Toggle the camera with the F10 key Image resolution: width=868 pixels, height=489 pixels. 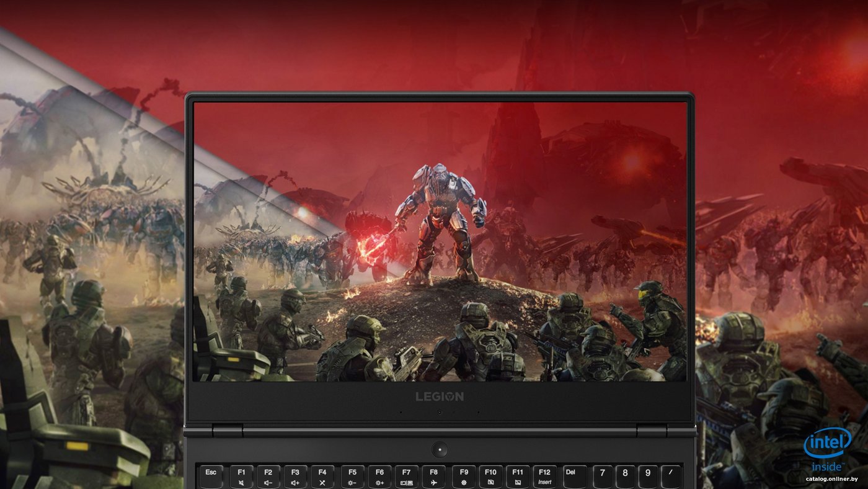(490, 477)
